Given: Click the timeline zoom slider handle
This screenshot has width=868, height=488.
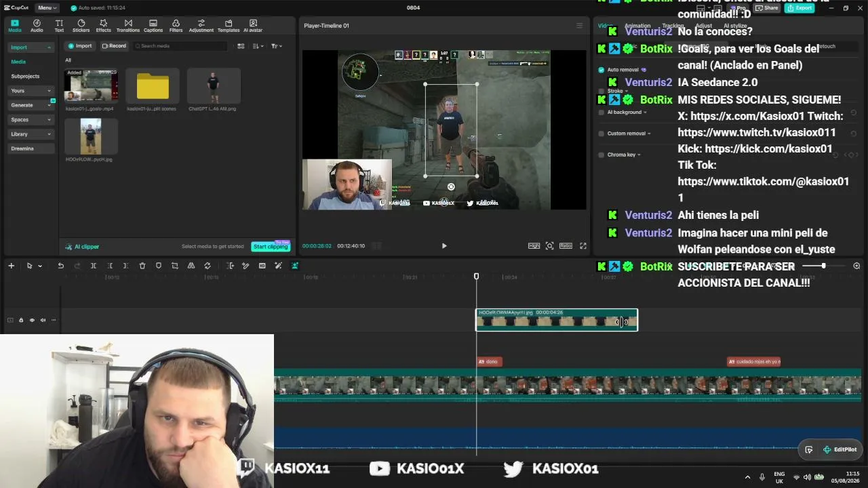Looking at the screenshot, I should 824,266.
